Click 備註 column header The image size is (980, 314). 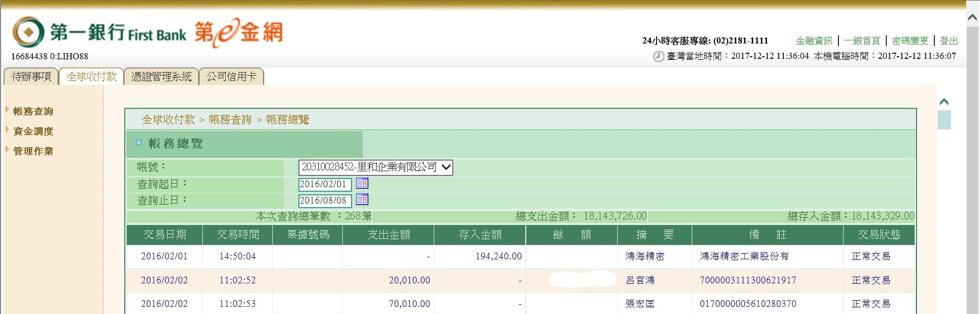(767, 235)
